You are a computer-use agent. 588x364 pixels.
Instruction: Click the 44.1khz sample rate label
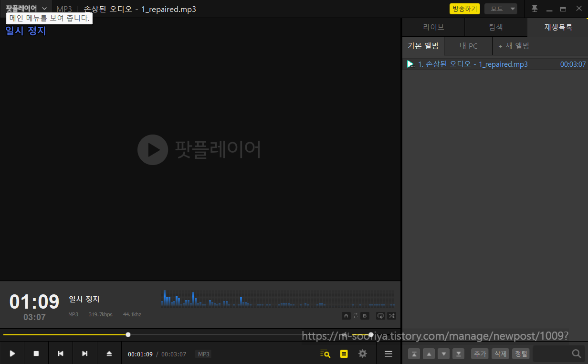pyautogui.click(x=132, y=314)
